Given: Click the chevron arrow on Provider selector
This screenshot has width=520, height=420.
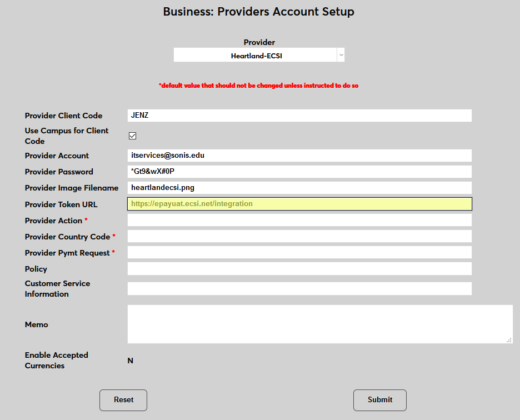Looking at the screenshot, I should point(341,56).
